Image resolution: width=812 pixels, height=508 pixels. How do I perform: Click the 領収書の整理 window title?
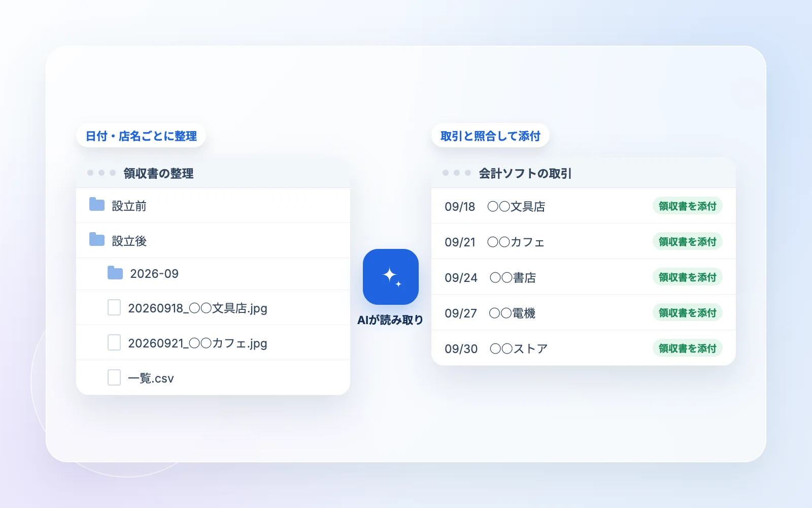[158, 174]
